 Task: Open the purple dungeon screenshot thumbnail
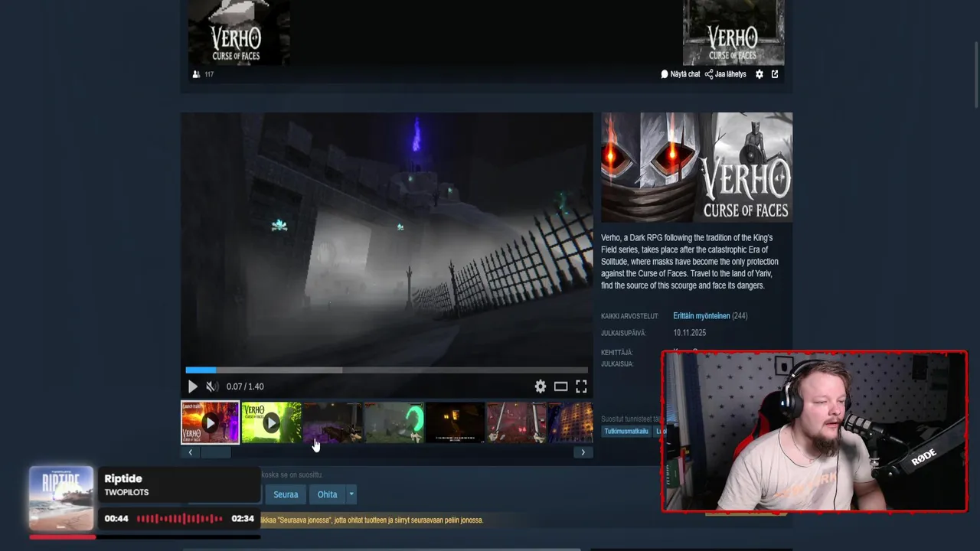(332, 422)
